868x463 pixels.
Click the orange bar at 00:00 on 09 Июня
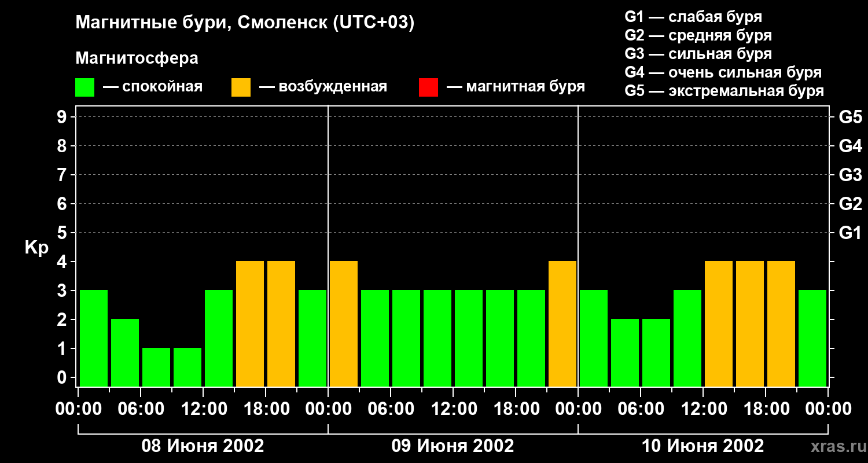[344, 324]
